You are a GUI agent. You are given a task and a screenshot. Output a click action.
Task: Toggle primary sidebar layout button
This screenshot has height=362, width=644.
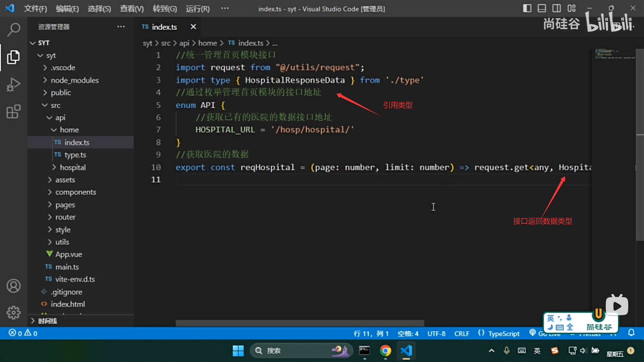click(527, 8)
